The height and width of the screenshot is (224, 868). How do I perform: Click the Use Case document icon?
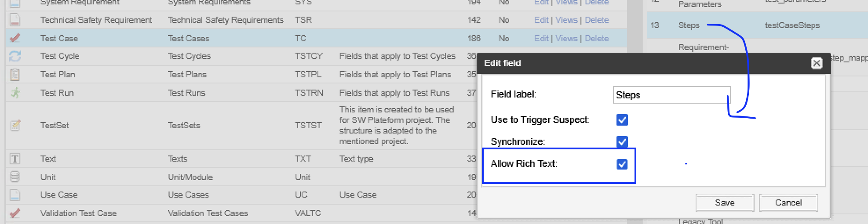click(15, 195)
